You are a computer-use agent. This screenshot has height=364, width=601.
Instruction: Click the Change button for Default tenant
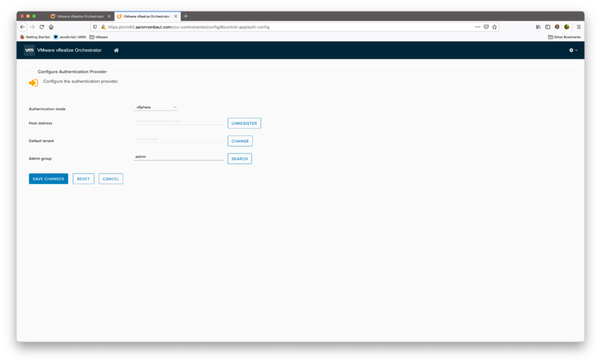point(240,141)
